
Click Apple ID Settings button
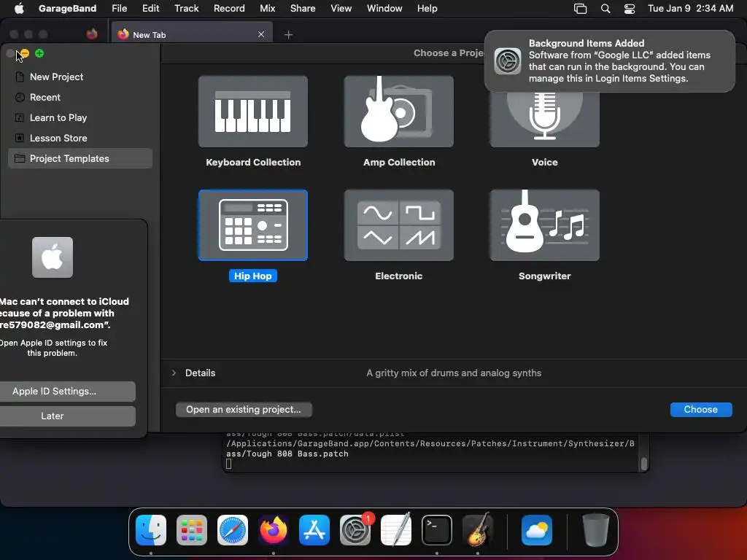68,392
